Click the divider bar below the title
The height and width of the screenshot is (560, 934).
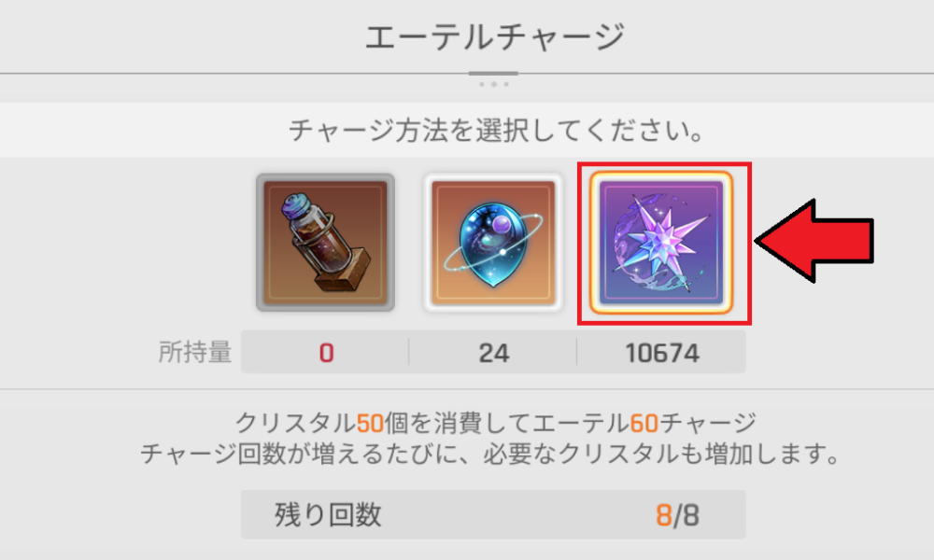coord(493,74)
